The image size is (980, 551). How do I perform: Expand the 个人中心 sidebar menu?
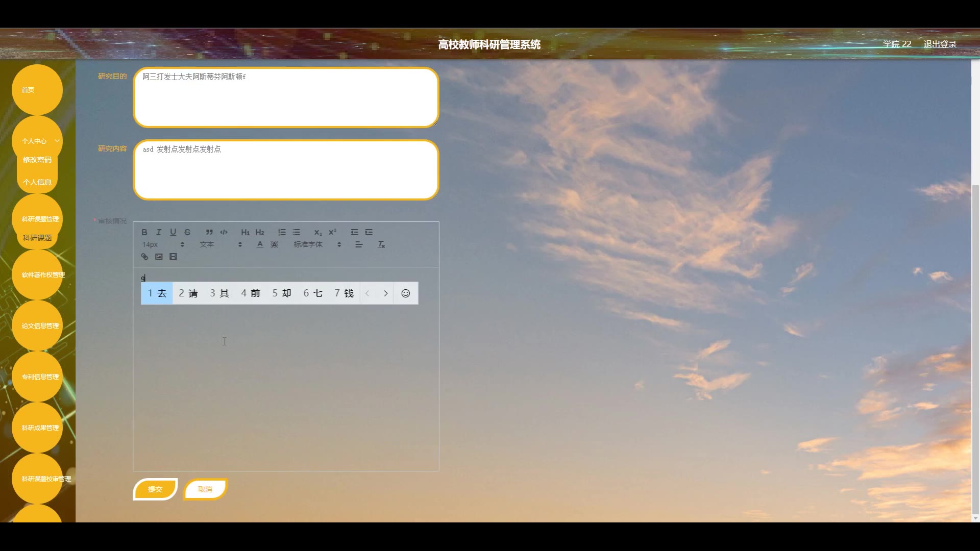pos(37,141)
